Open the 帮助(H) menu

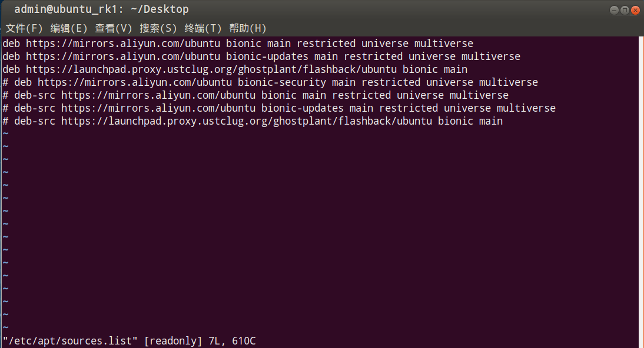(x=248, y=28)
